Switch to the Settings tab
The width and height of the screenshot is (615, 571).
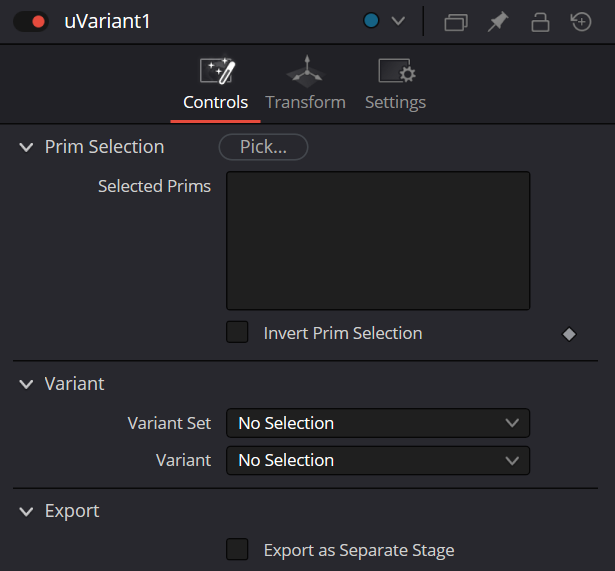(x=395, y=102)
